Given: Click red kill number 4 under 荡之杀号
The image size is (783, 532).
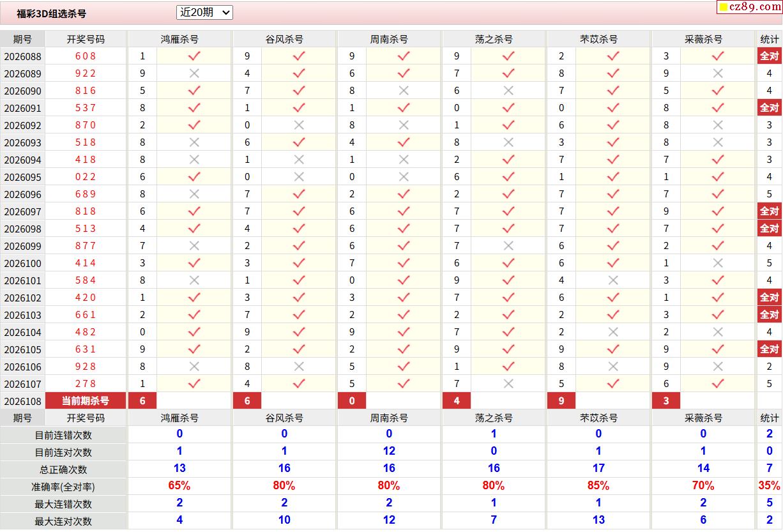Looking at the screenshot, I should (x=457, y=401).
